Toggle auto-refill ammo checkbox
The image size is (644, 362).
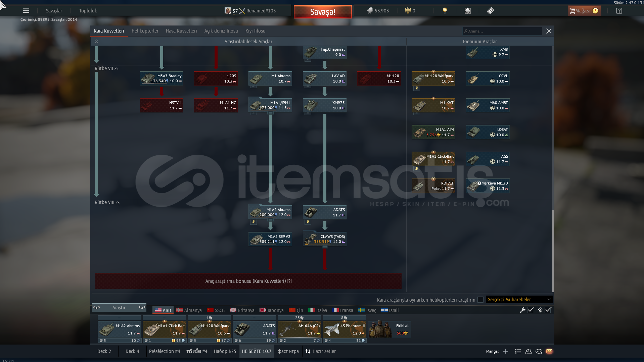point(548,310)
